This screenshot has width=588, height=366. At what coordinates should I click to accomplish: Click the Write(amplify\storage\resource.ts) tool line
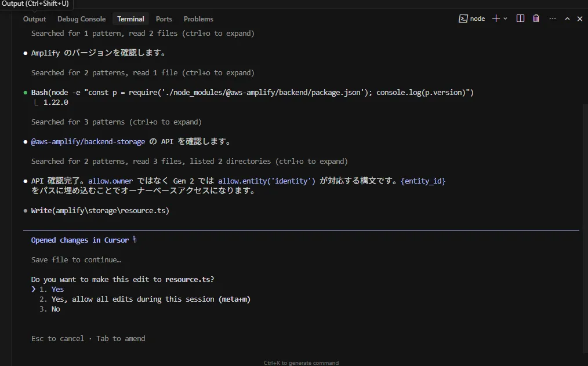[x=100, y=211]
